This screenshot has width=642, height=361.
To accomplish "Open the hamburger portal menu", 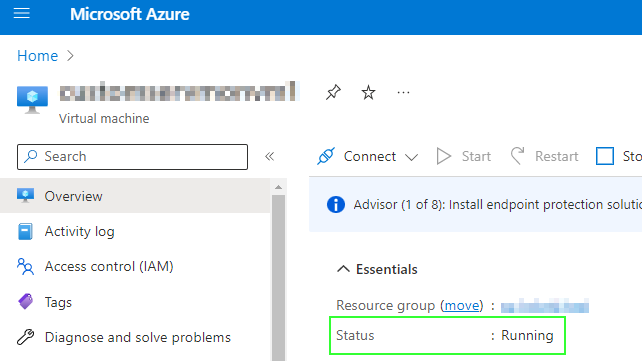I will click(x=22, y=14).
